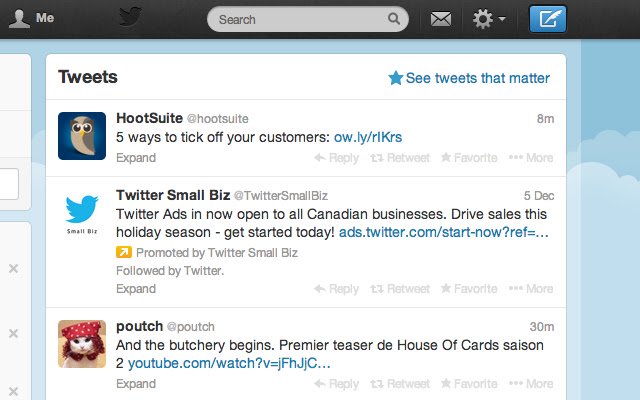Image resolution: width=640 pixels, height=400 pixels.
Task: Open the direct messages envelope icon
Action: 441,18
